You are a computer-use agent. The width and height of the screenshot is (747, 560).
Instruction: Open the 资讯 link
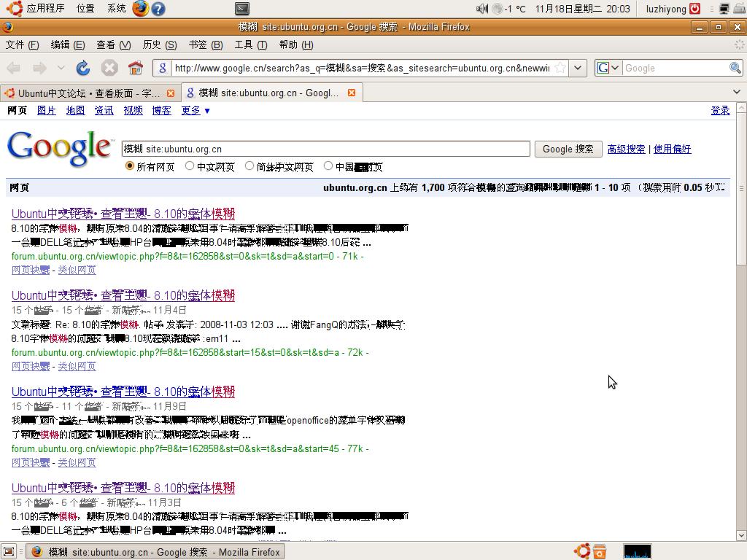104,111
